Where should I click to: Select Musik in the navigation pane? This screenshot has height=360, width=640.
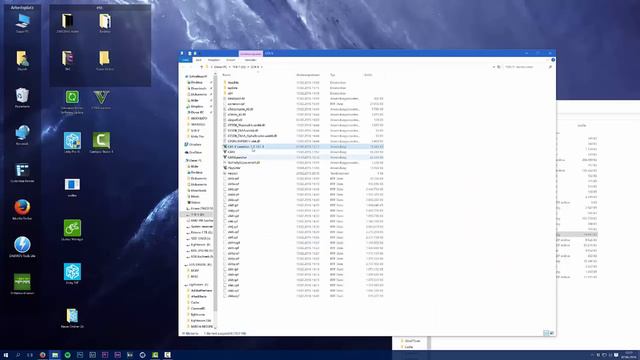pyautogui.click(x=195, y=196)
